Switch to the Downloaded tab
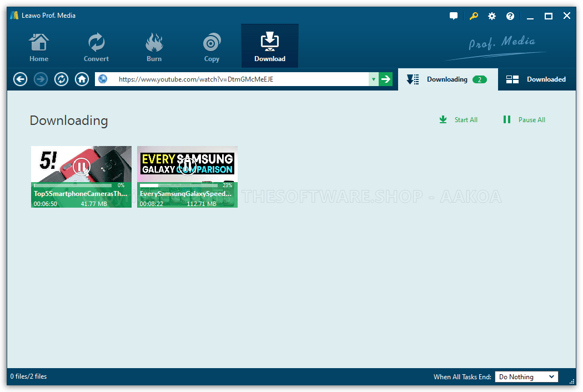583x392 pixels. coord(536,79)
